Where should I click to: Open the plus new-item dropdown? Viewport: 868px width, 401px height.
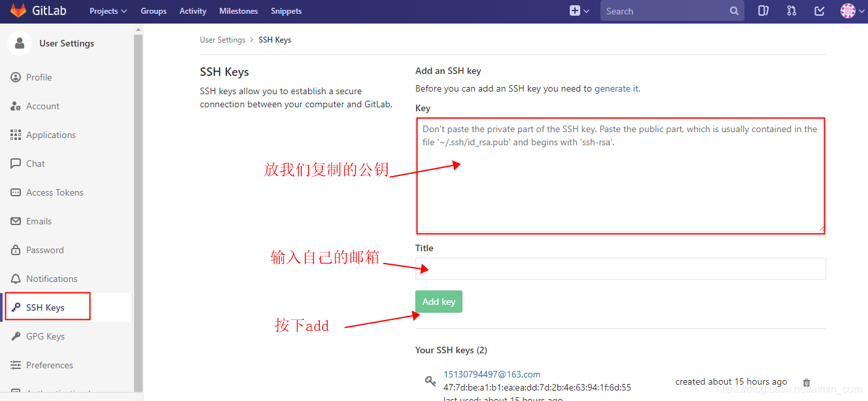(580, 10)
